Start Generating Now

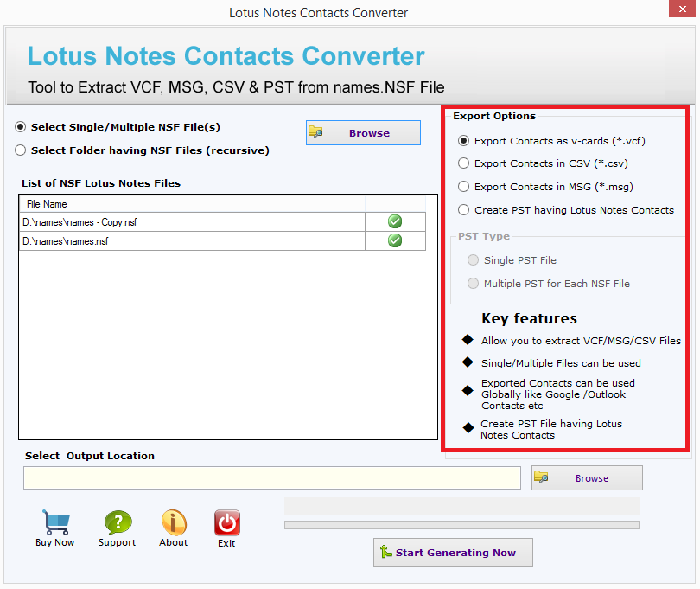tap(453, 553)
